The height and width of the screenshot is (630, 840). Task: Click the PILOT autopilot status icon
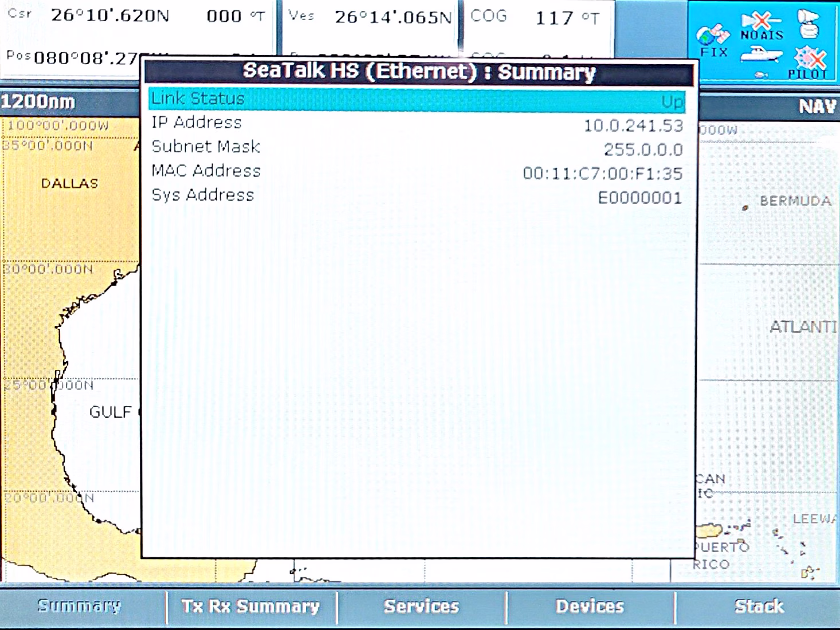[808, 62]
